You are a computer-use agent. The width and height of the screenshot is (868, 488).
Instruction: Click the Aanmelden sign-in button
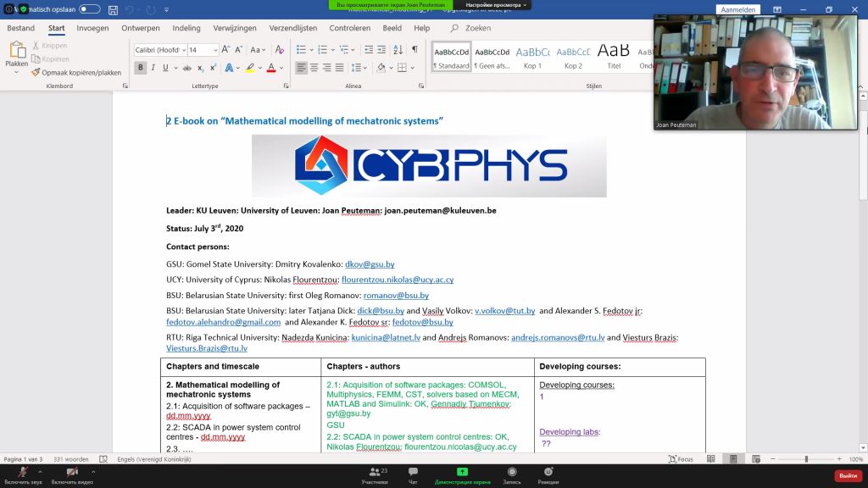[736, 9]
